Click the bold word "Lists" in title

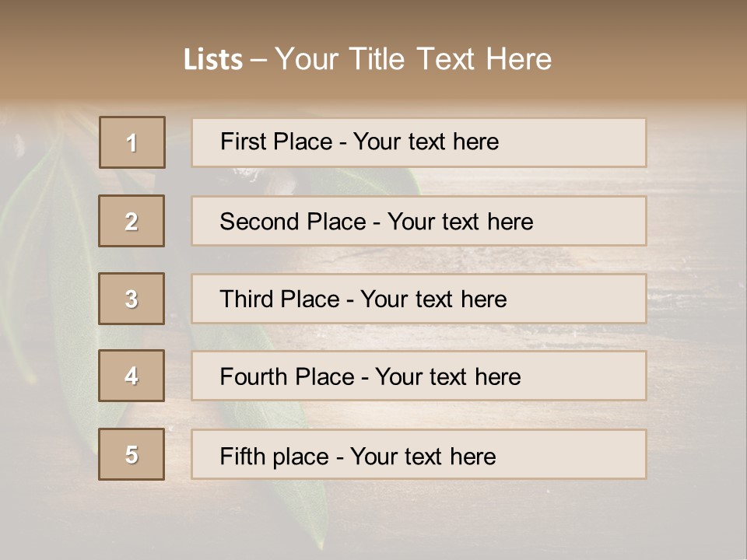coord(213,60)
